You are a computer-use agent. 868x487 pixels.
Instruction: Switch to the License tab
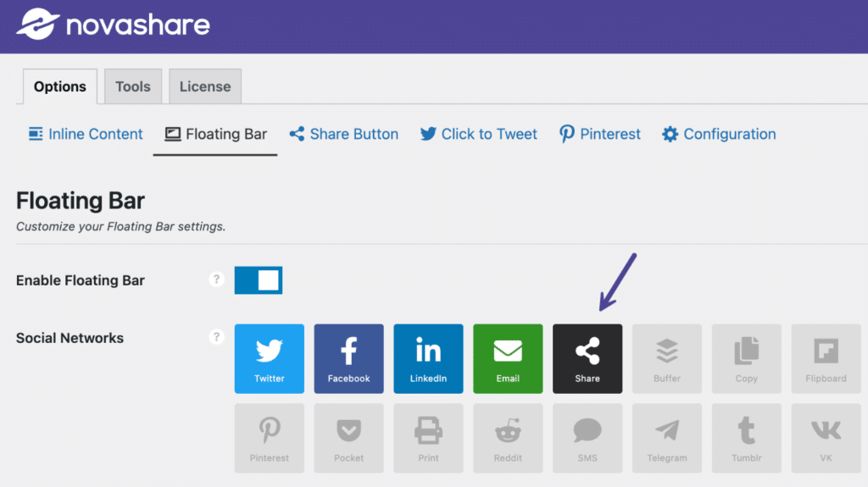click(x=205, y=86)
